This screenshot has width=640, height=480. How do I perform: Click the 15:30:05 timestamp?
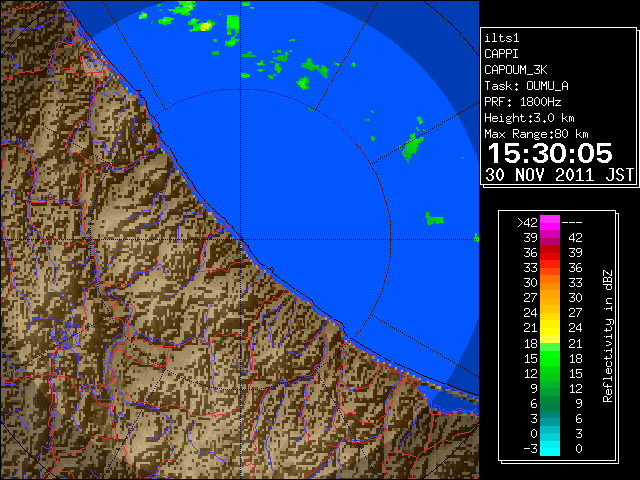(550, 154)
